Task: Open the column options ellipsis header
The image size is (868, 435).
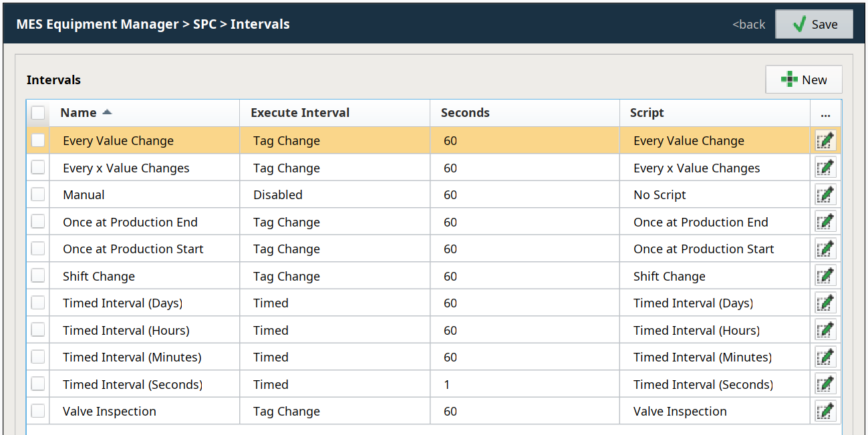Action: pos(825,113)
